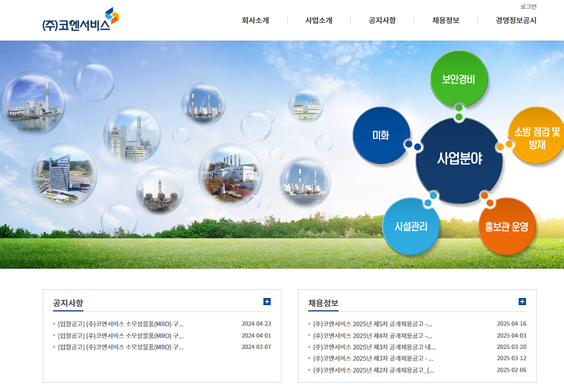Open the 2024-04-23 입찰공고 notice
The width and height of the screenshot is (564, 392).
point(121,324)
